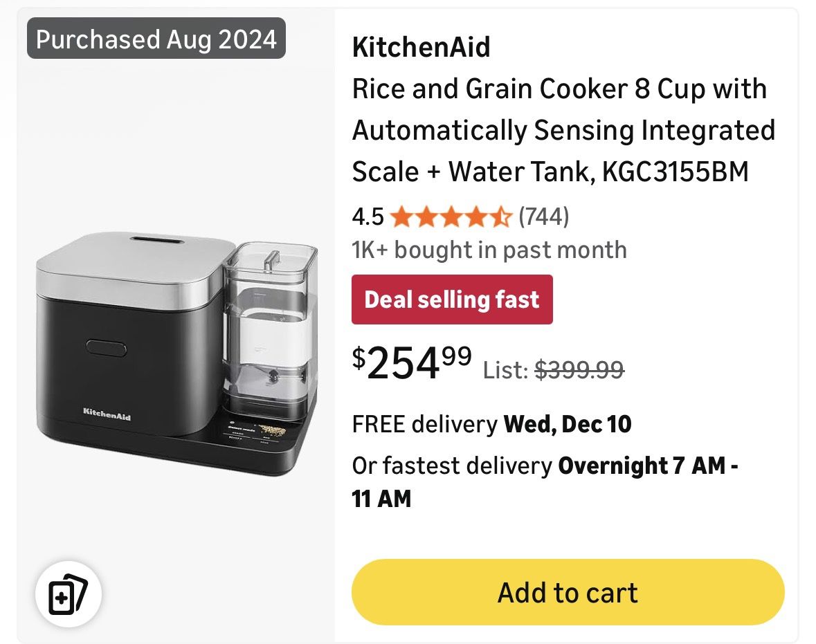Click the Deal selling fast badge
Viewport: 816px width, 644px height.
point(452,300)
